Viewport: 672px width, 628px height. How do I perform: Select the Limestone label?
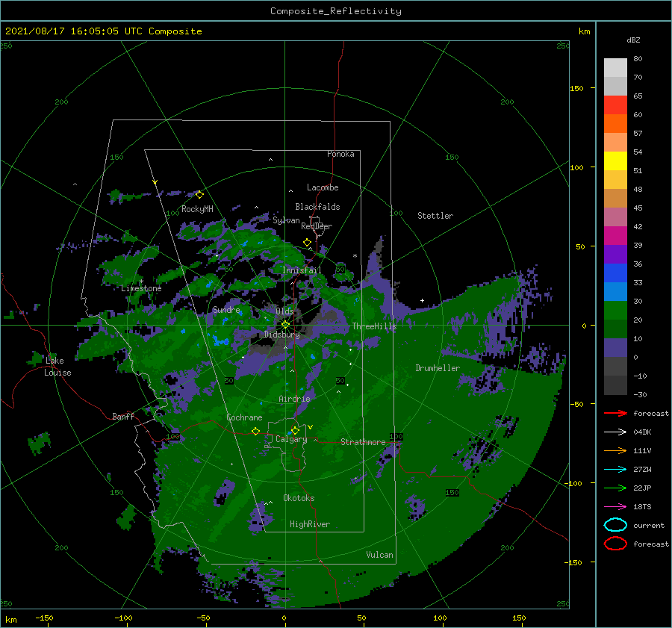(x=141, y=288)
